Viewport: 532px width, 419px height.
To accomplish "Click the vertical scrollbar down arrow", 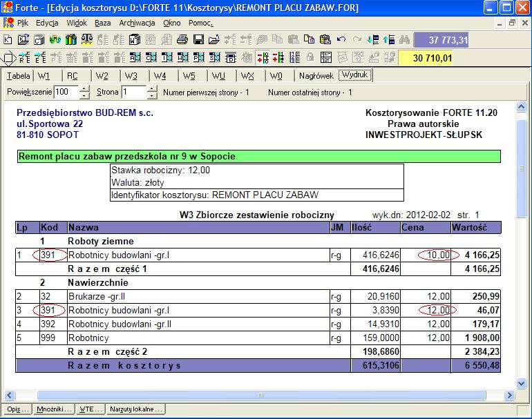I will tap(521, 383).
